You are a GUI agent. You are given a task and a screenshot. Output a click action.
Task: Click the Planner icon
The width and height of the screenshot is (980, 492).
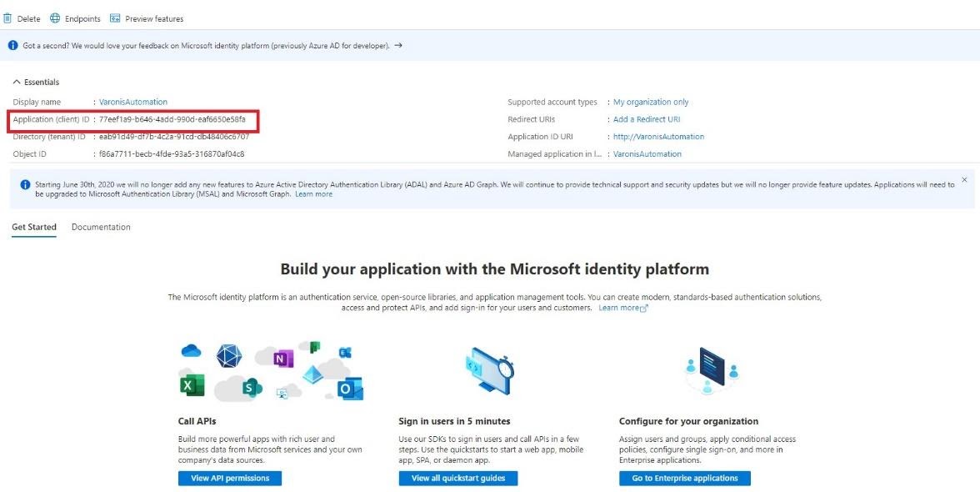click(x=315, y=347)
